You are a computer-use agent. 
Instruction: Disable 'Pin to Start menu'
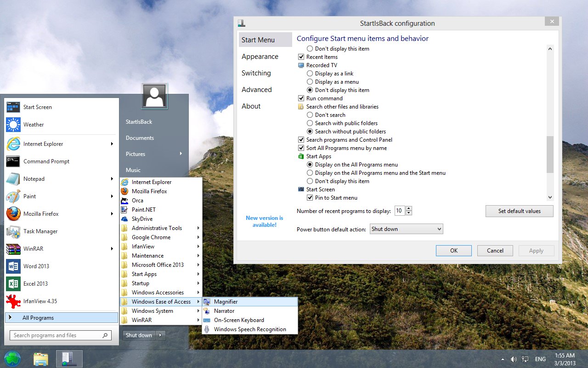click(311, 197)
